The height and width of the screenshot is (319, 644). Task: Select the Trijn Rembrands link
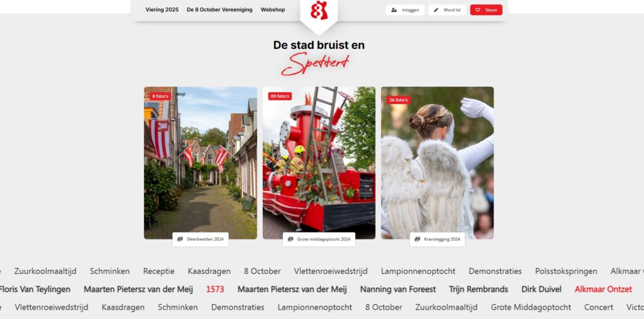coord(479,289)
